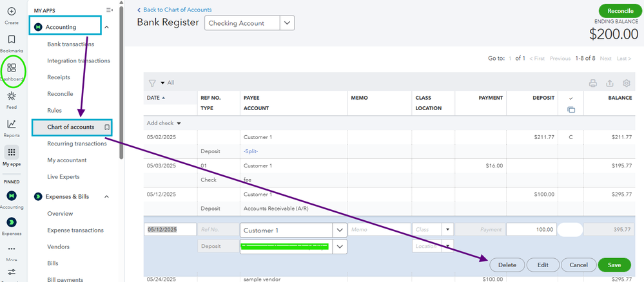Click the C reconcile status for 05/02/2025

[x=571, y=137]
